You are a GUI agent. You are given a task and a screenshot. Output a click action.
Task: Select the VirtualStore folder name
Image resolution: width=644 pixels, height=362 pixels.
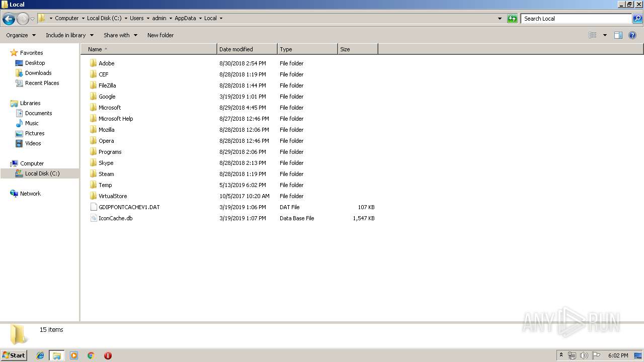point(113,196)
